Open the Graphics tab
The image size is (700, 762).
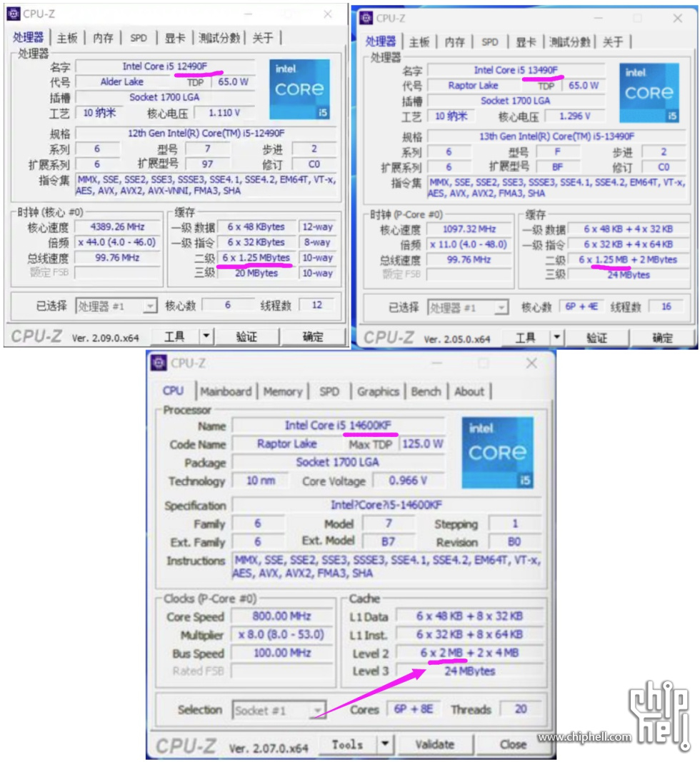click(378, 391)
